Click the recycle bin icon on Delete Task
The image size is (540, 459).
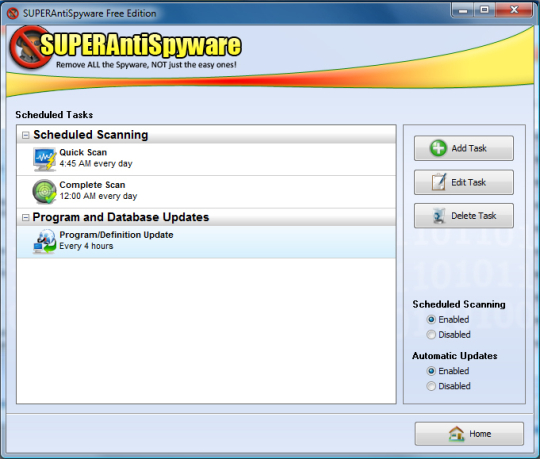pyautogui.click(x=439, y=216)
